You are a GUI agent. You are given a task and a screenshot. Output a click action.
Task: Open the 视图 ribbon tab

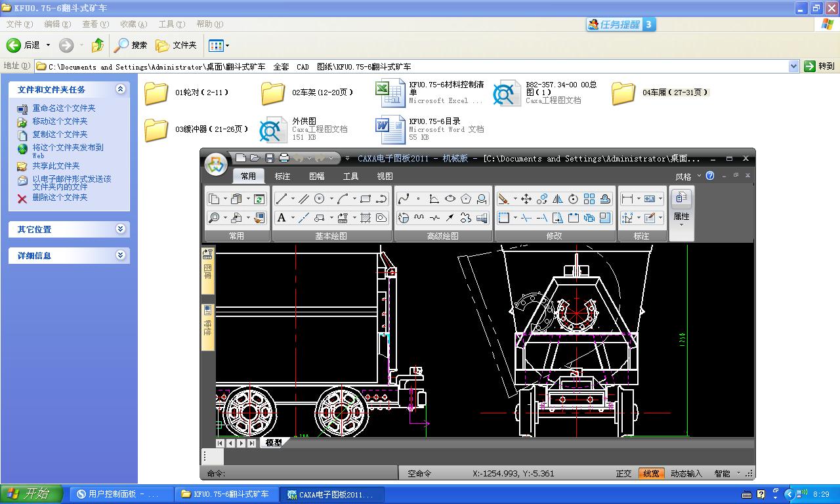[x=385, y=176]
